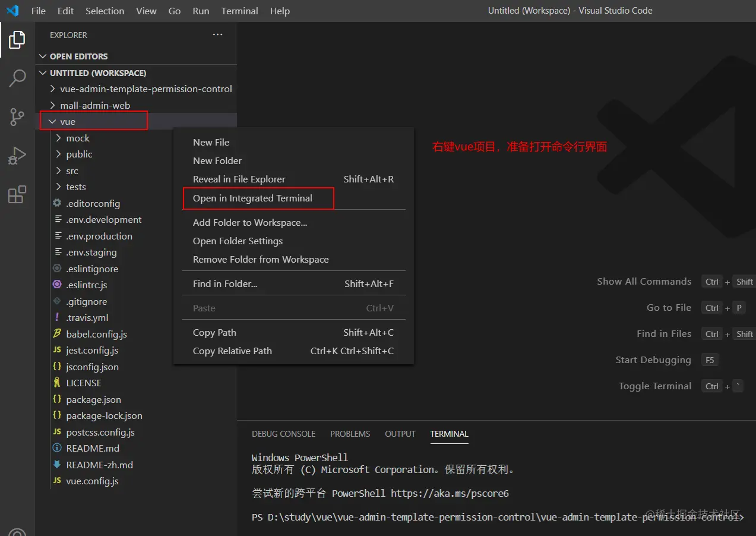Collapse the vue folder

point(136,121)
